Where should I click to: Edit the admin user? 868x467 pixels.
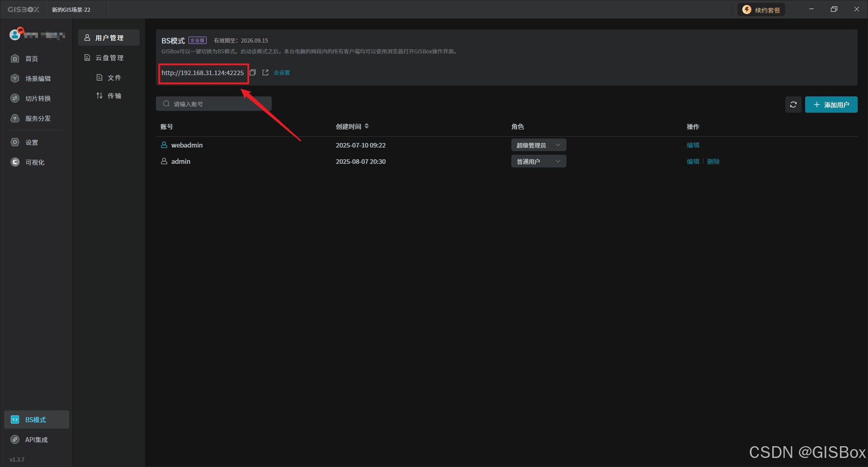click(x=693, y=162)
